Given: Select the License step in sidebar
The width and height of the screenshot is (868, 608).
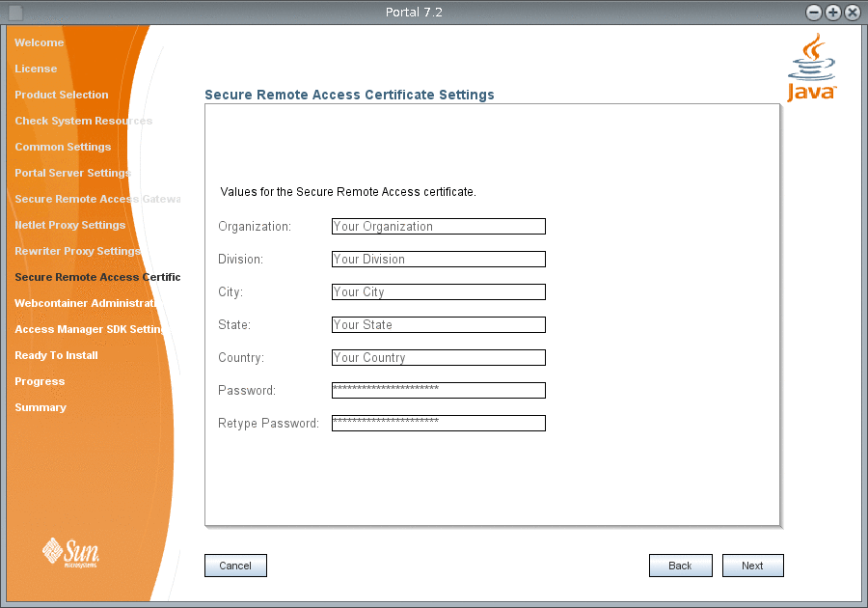Looking at the screenshot, I should (x=36, y=69).
